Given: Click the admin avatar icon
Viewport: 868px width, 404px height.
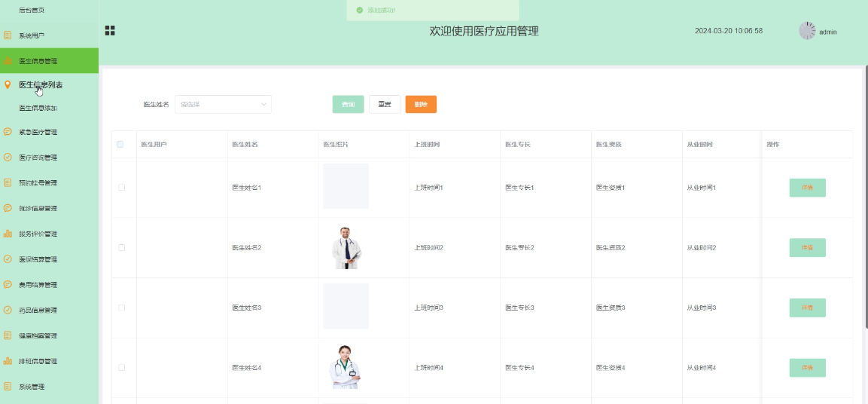Looking at the screenshot, I should point(807,31).
